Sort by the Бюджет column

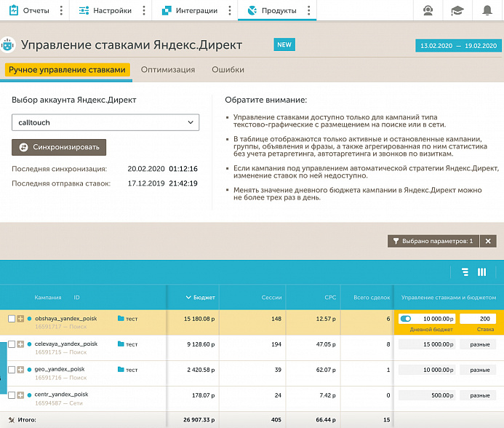(x=201, y=298)
